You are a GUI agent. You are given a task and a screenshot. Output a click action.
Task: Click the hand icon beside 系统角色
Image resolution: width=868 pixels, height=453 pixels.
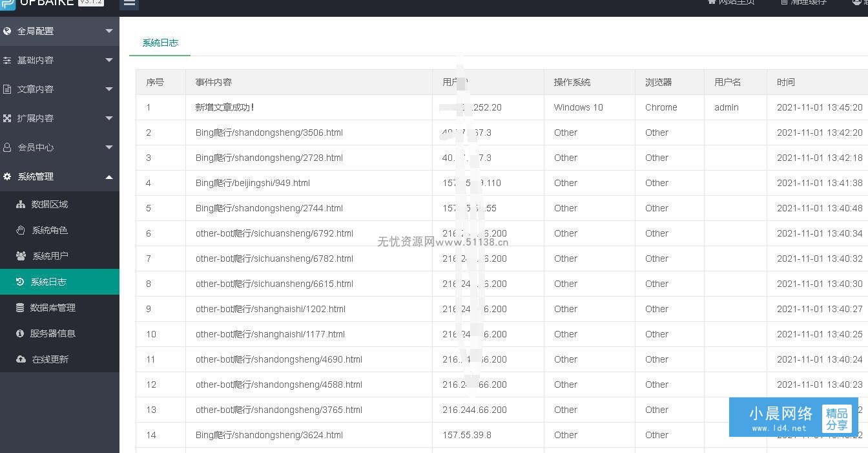point(21,230)
